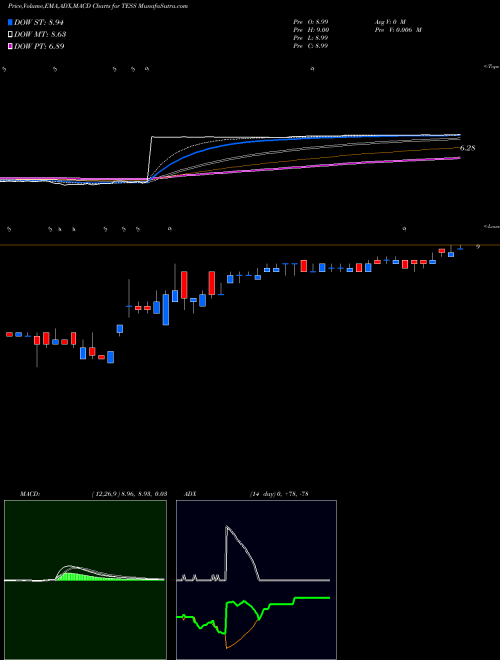Click the blue DOW ST legend swatch
Viewport: 500px width, 660px height.
[11, 22]
